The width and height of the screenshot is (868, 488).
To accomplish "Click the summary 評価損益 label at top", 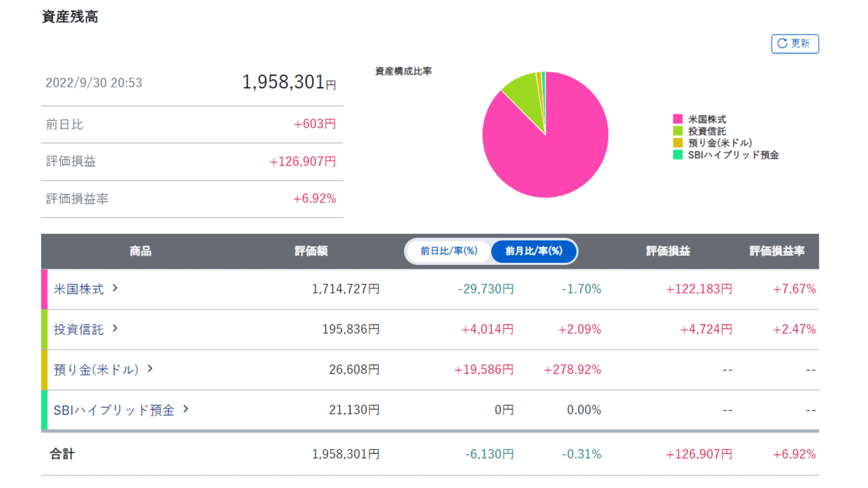I will pos(71,162).
